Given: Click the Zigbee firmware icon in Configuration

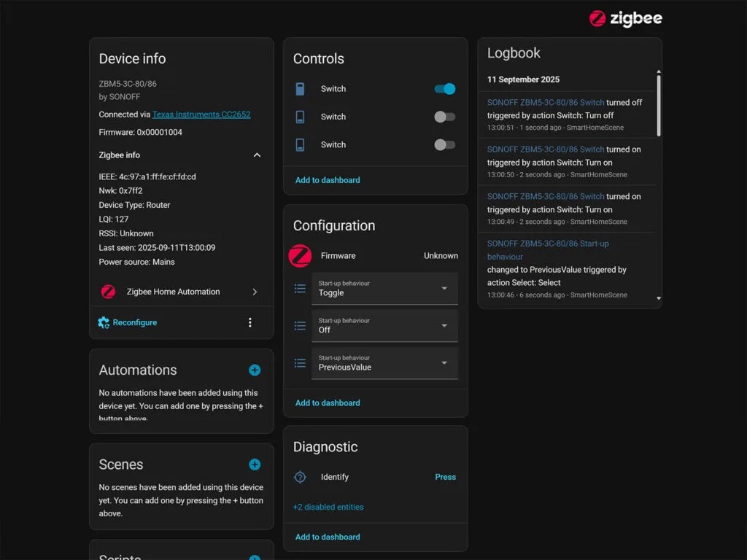Looking at the screenshot, I should point(300,256).
